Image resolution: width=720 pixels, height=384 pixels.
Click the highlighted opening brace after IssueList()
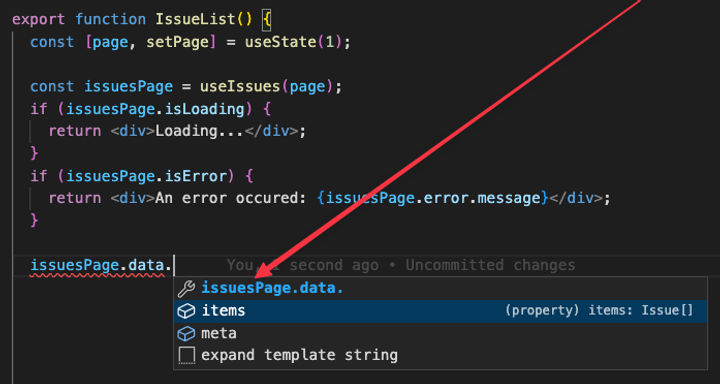[x=267, y=20]
